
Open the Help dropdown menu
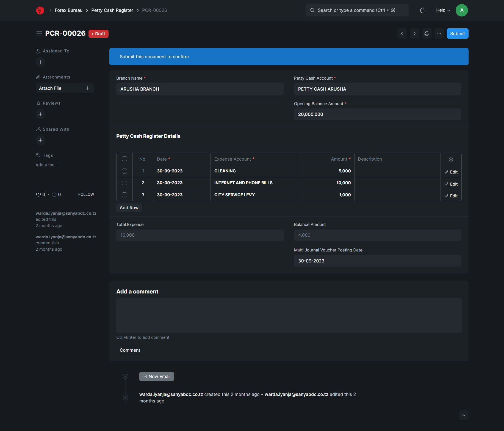point(443,10)
